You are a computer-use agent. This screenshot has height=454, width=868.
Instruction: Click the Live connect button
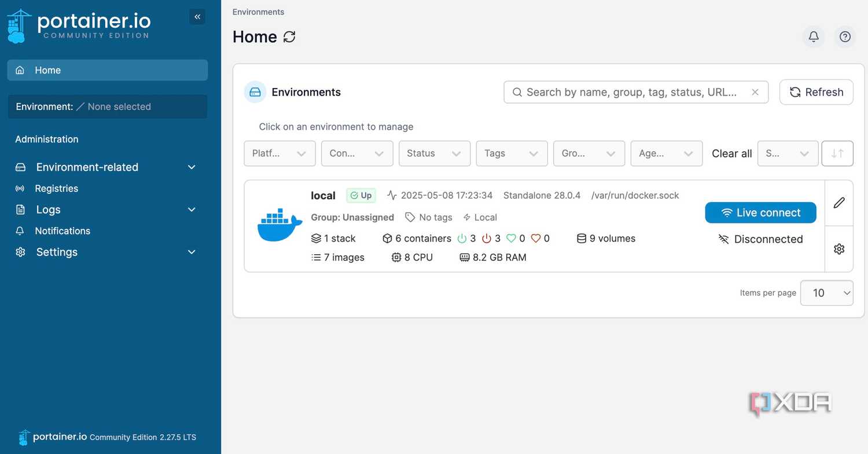coord(760,213)
